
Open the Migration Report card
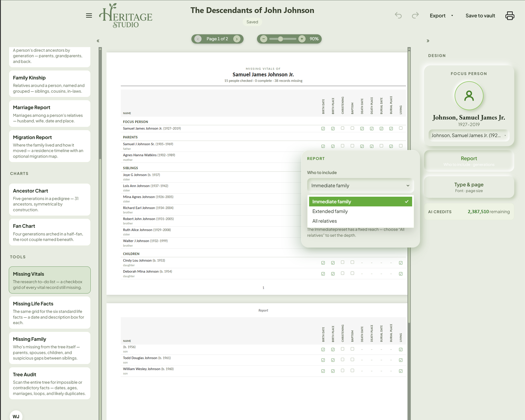tap(50, 146)
